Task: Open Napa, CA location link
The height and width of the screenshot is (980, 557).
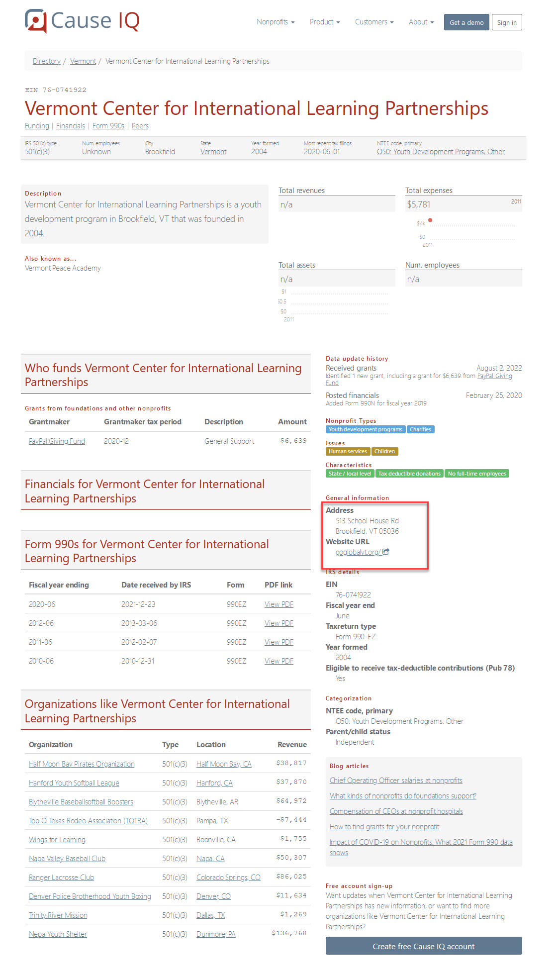Action: pyautogui.click(x=210, y=859)
